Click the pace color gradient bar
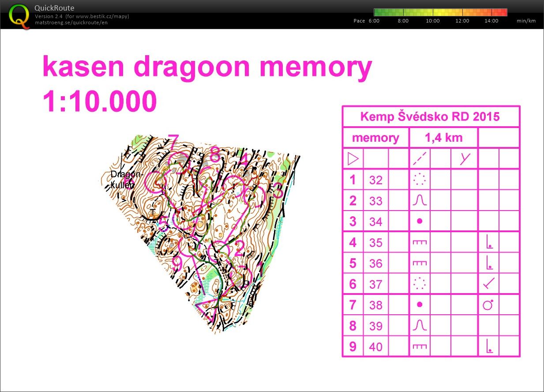 [440, 12]
